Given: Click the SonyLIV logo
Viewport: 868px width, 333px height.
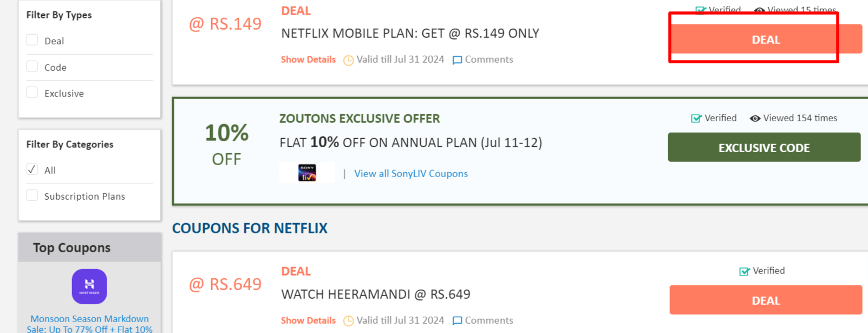Looking at the screenshot, I should (x=307, y=172).
